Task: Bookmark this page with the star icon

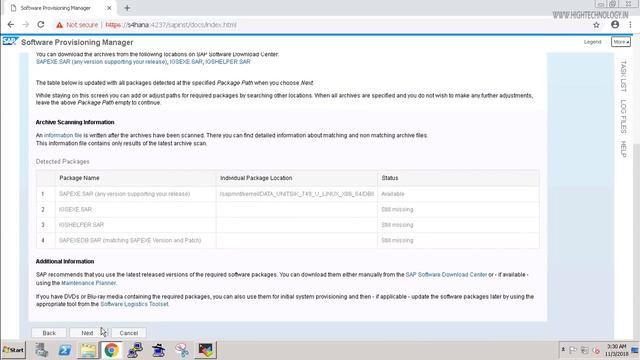Action: [596, 25]
